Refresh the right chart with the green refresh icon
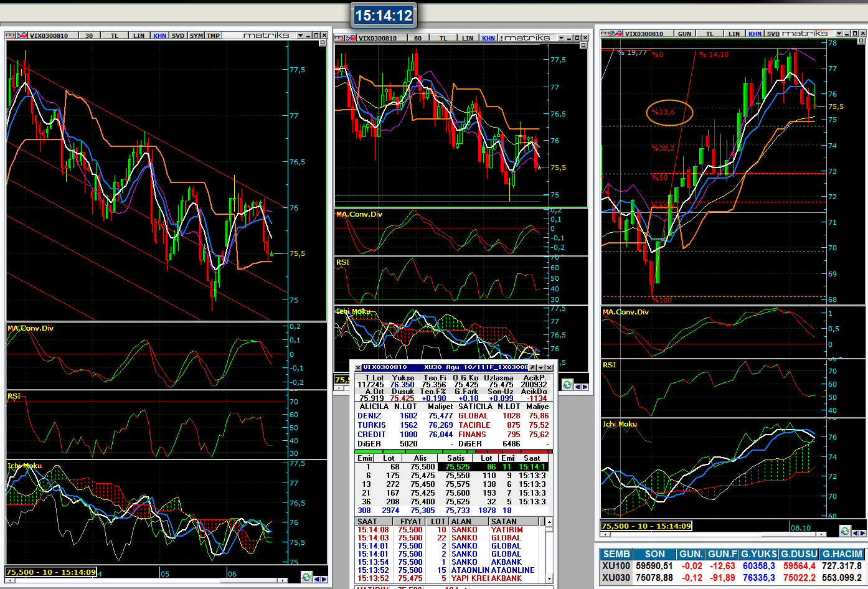 (x=845, y=530)
